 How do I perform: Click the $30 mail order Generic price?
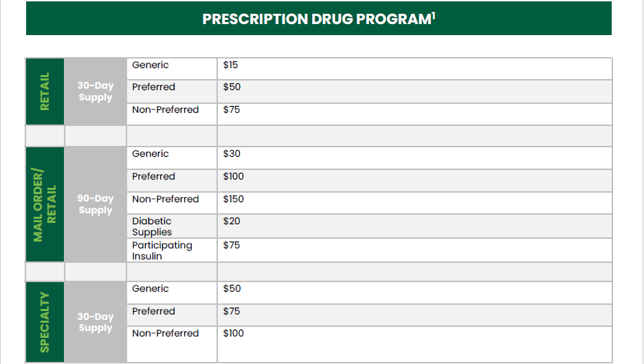pyautogui.click(x=232, y=154)
